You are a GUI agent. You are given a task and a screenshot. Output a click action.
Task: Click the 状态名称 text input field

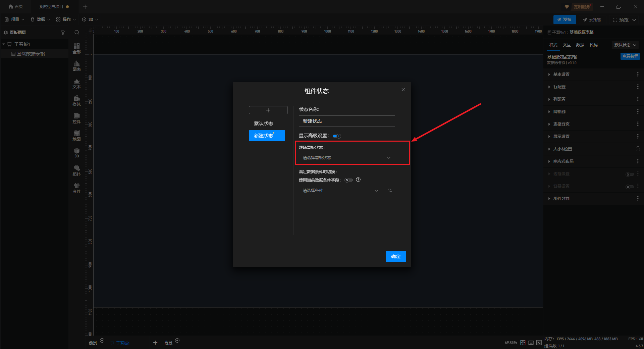coord(346,121)
